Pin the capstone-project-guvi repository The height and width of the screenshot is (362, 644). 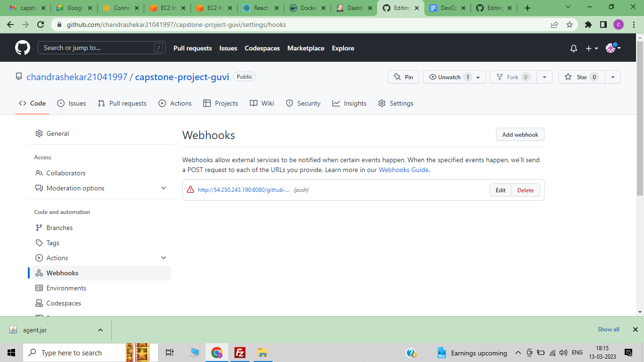(x=403, y=77)
